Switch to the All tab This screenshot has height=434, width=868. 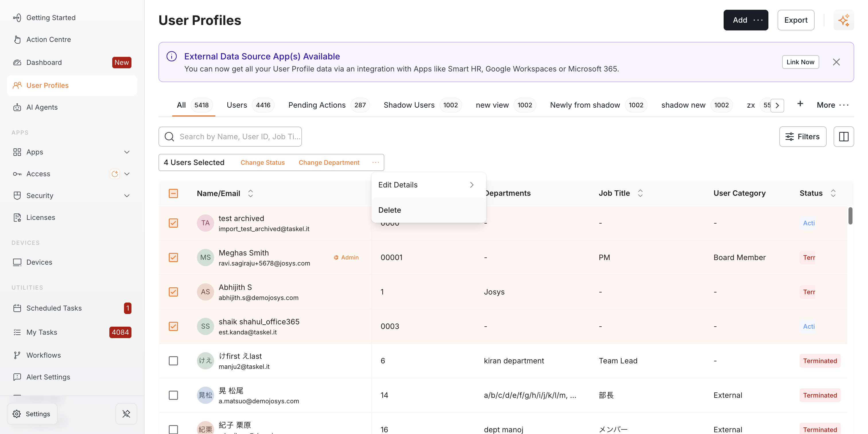[x=193, y=105]
